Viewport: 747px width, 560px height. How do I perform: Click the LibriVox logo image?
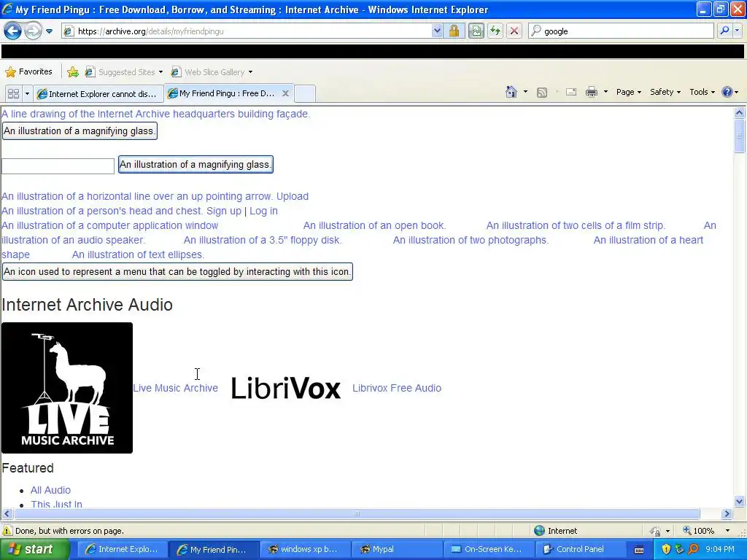click(286, 388)
